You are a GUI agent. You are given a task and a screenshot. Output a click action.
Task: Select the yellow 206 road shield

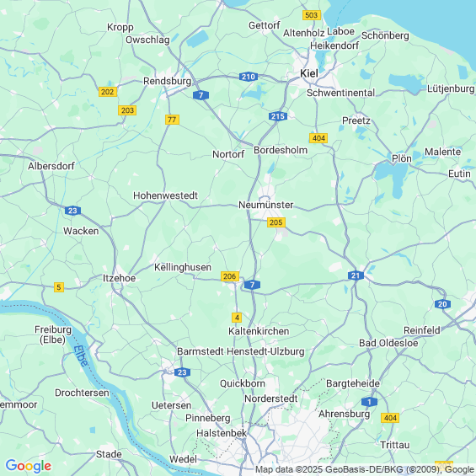230,276
